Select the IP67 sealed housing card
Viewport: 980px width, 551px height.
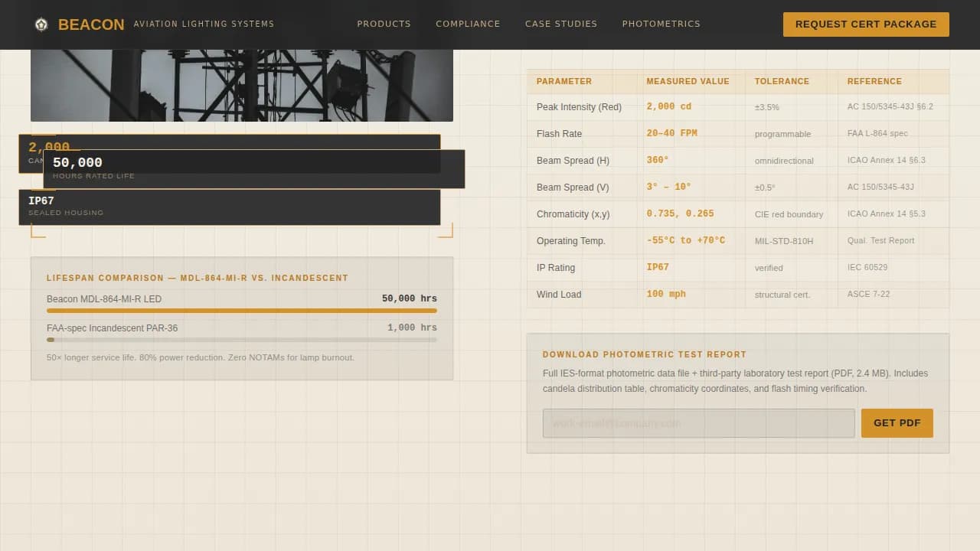[230, 206]
